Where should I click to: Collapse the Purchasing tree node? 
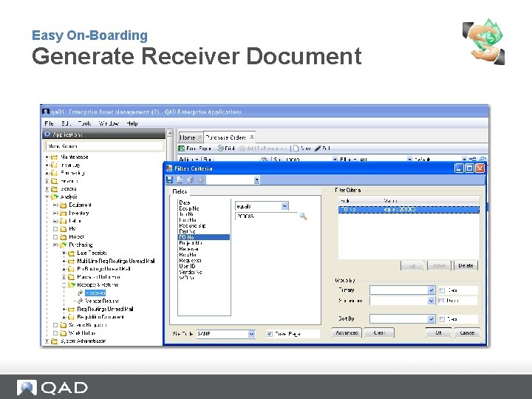[x=55, y=245]
